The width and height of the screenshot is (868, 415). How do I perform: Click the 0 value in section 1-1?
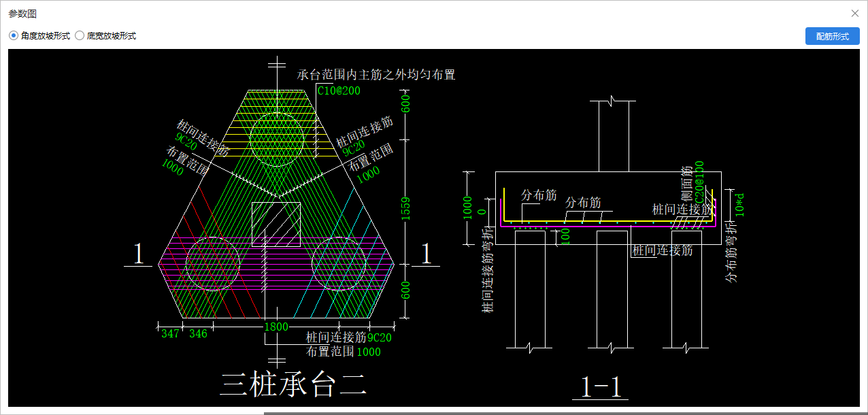(x=482, y=212)
